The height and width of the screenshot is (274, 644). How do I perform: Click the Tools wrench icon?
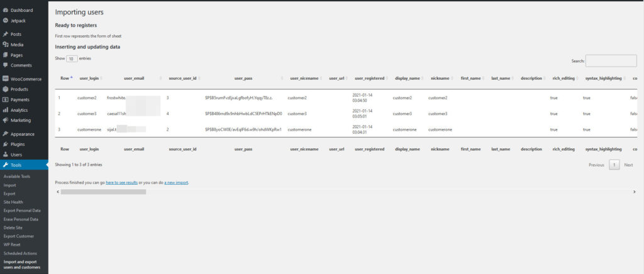coord(5,165)
